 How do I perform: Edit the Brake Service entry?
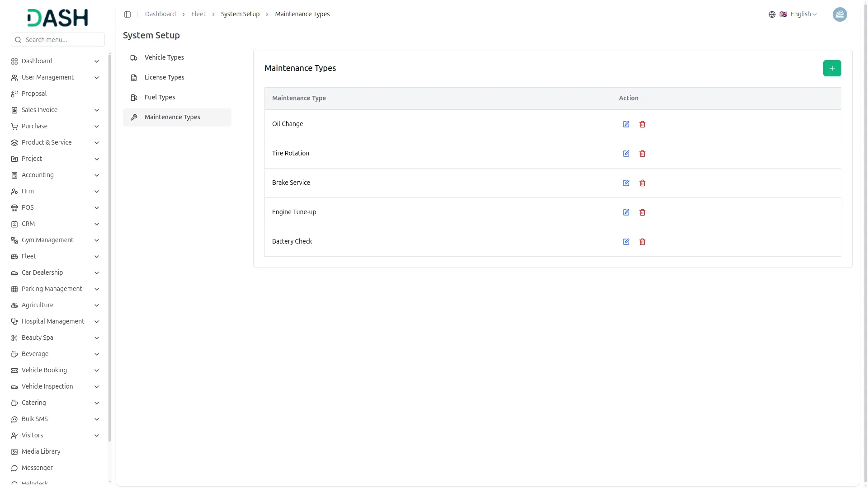(626, 183)
